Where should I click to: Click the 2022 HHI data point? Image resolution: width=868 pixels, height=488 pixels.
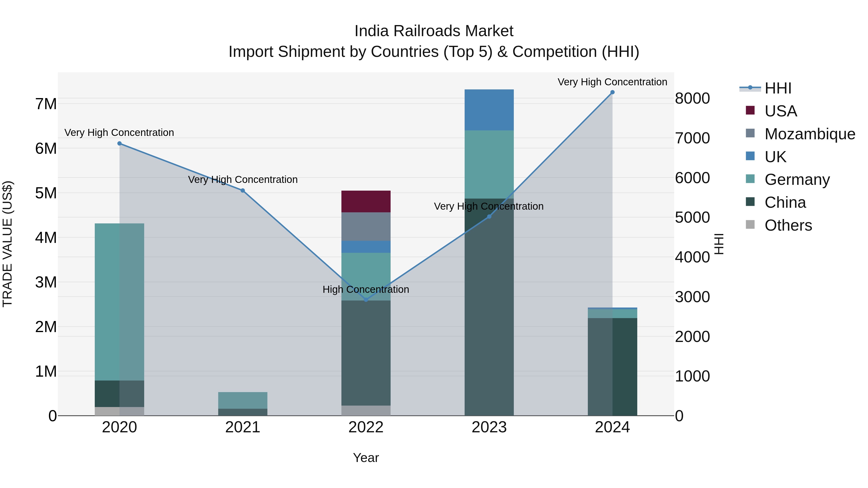pos(366,300)
